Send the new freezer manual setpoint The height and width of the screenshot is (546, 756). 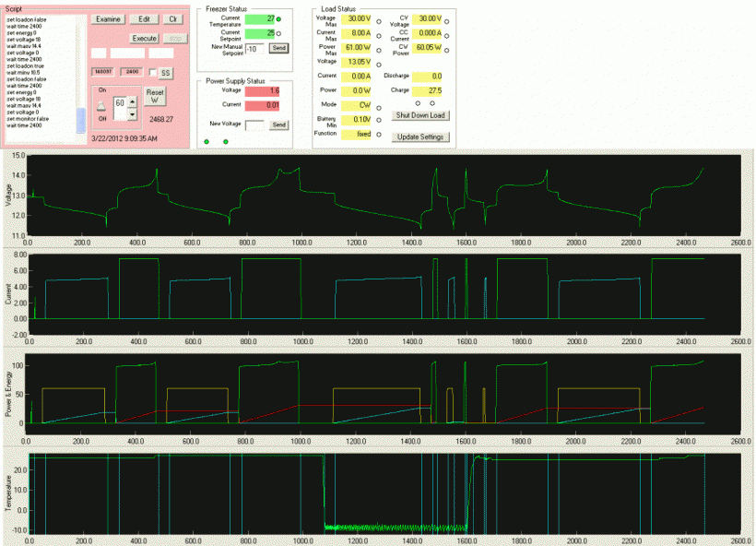coord(278,47)
